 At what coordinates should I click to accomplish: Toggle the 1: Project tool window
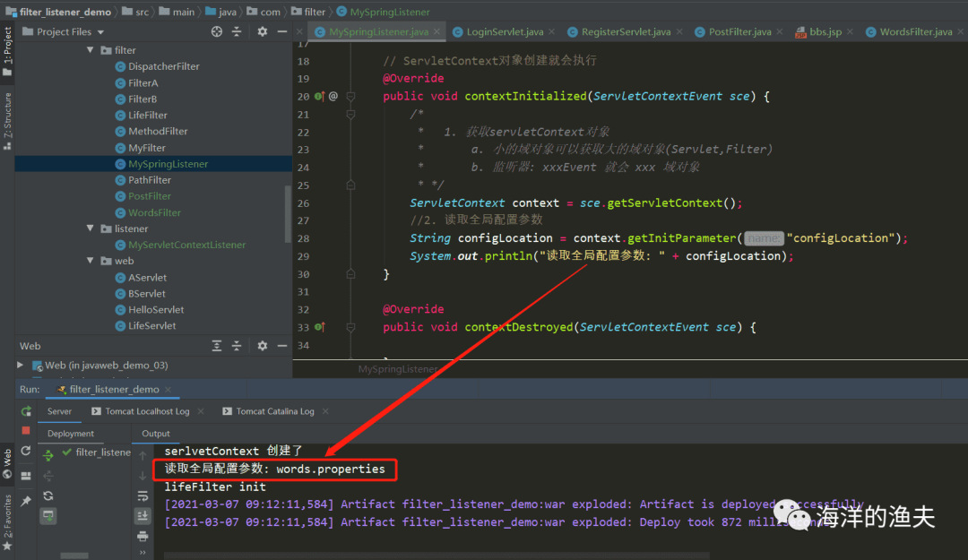(7, 52)
